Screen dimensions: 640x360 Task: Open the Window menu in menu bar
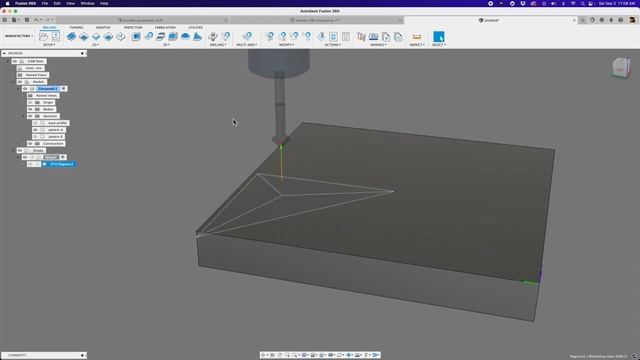pos(87,3)
